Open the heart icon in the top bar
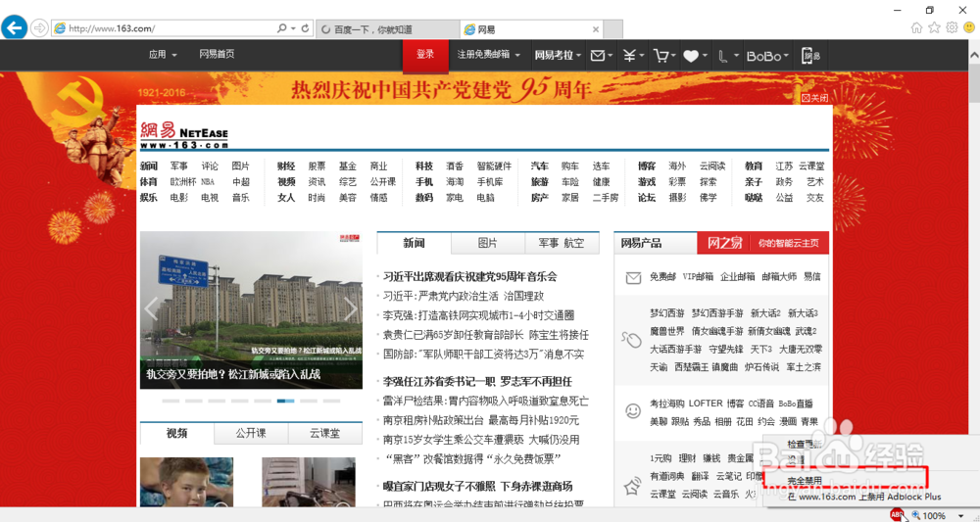This screenshot has height=522, width=980. pos(691,56)
